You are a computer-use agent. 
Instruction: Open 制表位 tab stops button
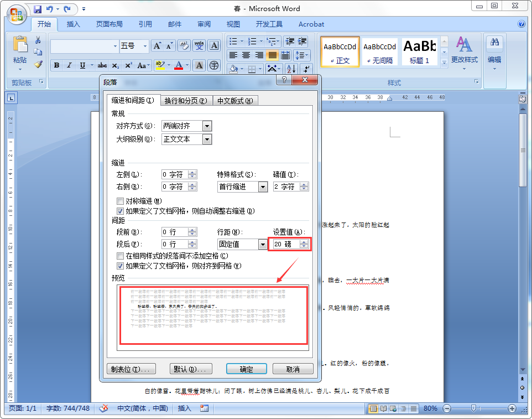[x=131, y=369]
